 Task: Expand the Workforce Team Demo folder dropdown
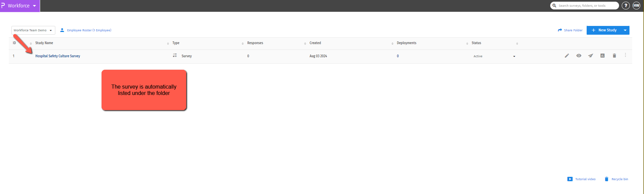(33, 30)
